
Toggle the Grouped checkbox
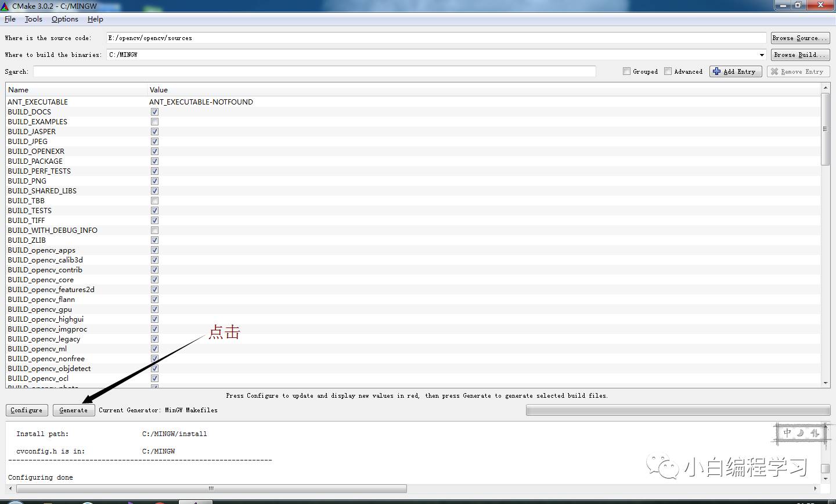tap(626, 71)
